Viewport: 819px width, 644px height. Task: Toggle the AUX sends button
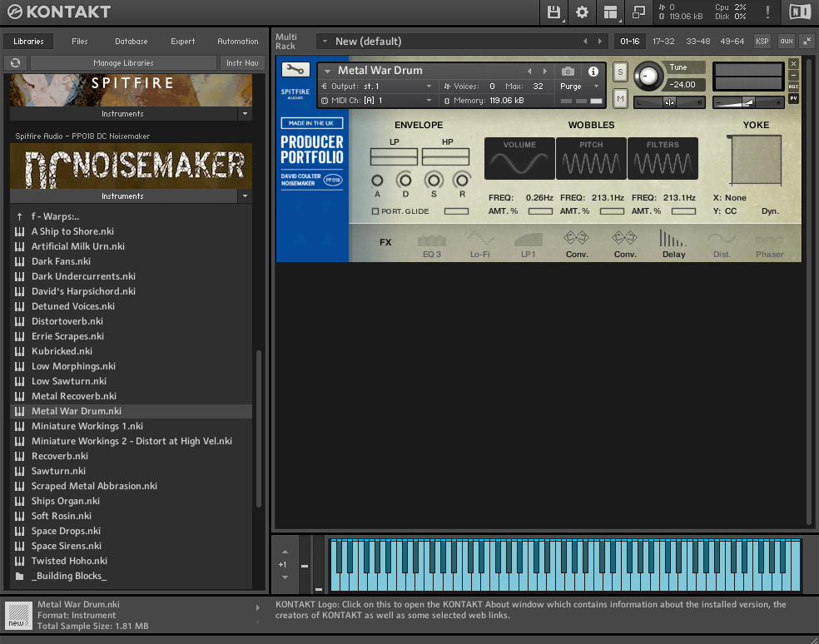point(793,87)
